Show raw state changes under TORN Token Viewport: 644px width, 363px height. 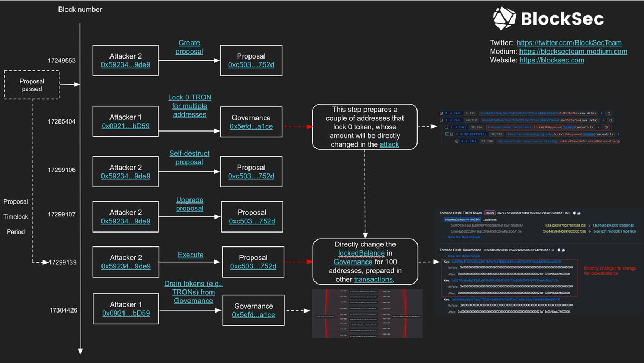coord(464,237)
